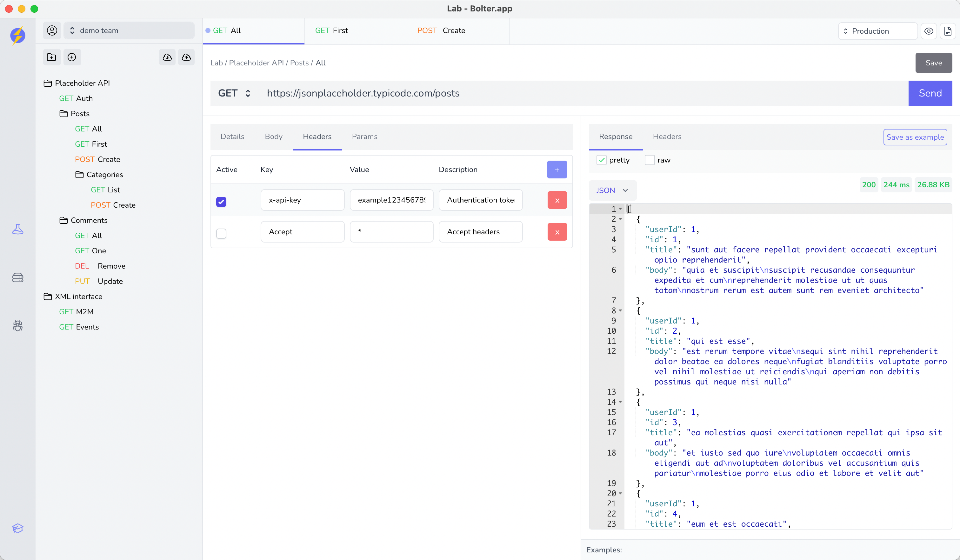Switch to the GET First tab
Viewport: 960px width, 560px height.
[x=356, y=31]
